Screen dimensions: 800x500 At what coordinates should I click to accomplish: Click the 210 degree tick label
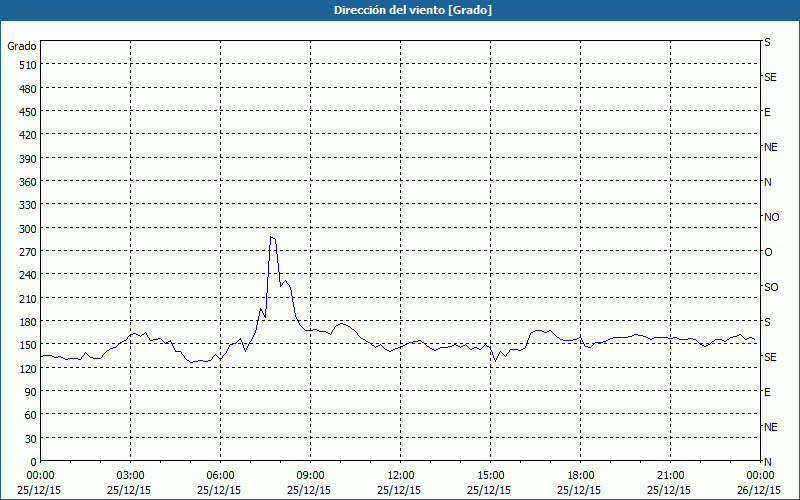tap(28, 298)
